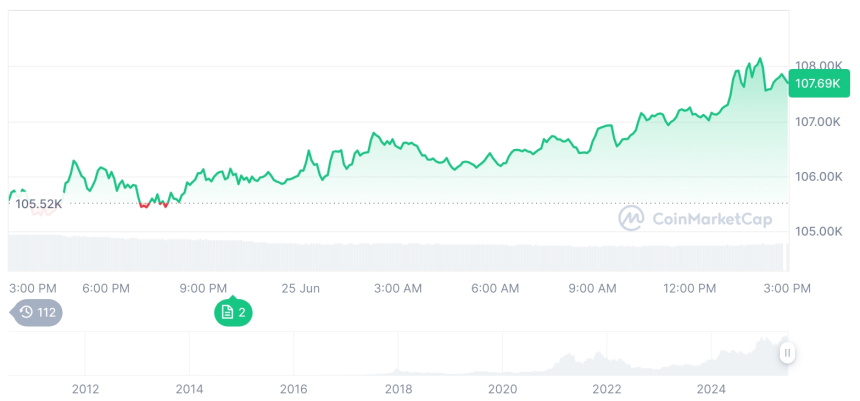
Task: Select 2022 on the year range navigator
Action: pos(606,389)
